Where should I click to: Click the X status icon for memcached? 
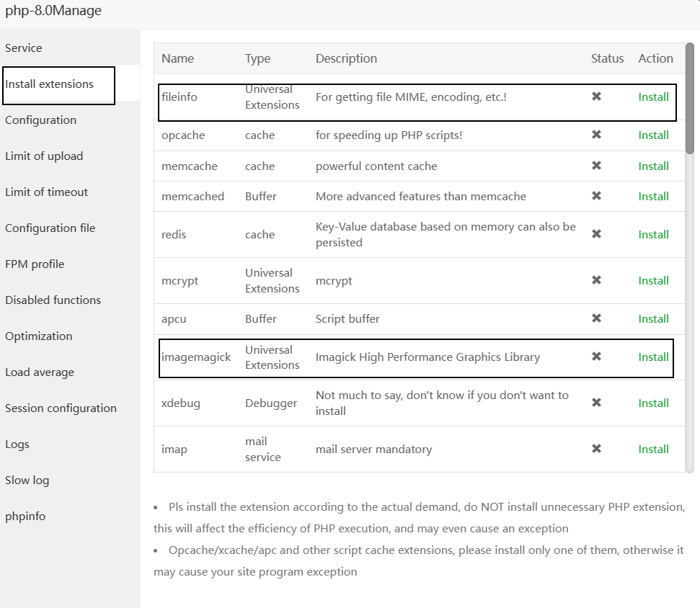pos(596,196)
